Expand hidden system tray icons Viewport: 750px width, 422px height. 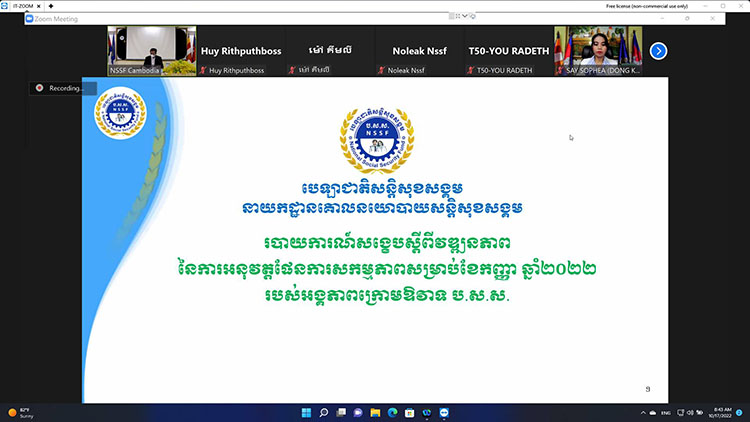[x=643, y=412]
